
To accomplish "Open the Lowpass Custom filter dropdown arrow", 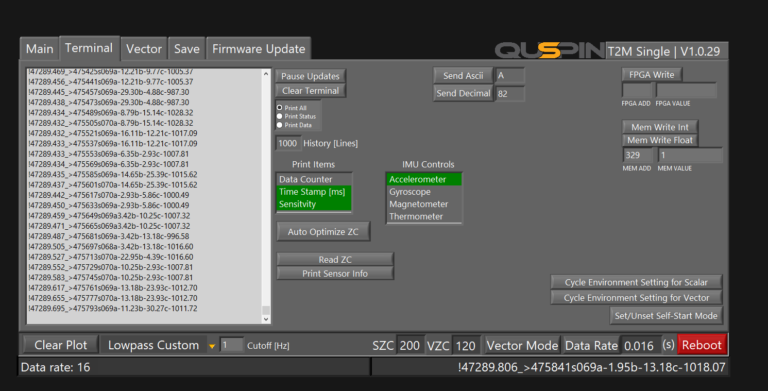I will click(212, 346).
